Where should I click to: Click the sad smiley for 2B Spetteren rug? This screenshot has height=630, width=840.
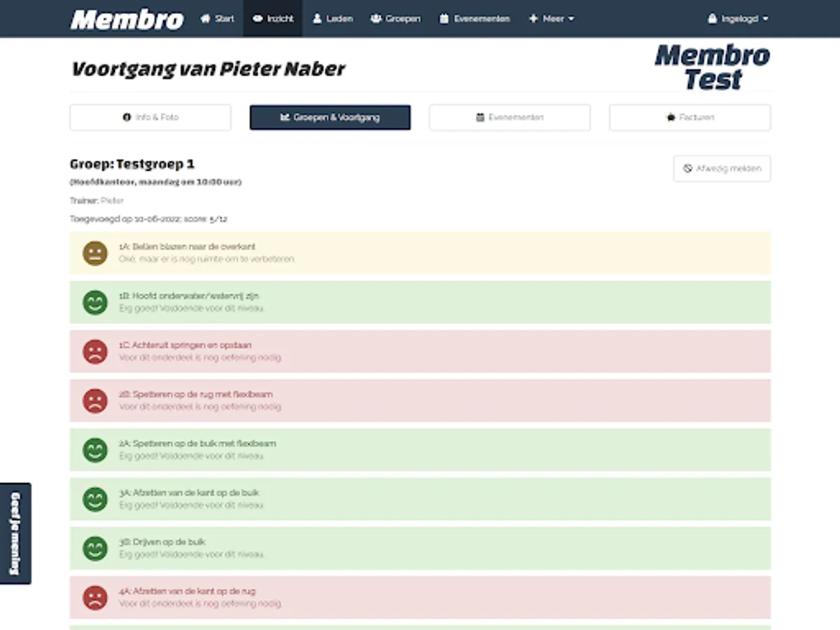(94, 400)
